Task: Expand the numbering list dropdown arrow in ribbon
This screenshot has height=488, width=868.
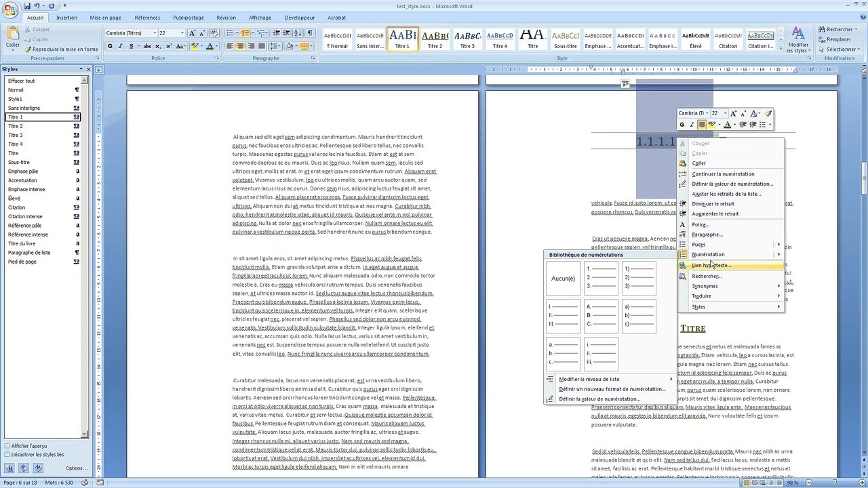Action: pyautogui.click(x=253, y=33)
